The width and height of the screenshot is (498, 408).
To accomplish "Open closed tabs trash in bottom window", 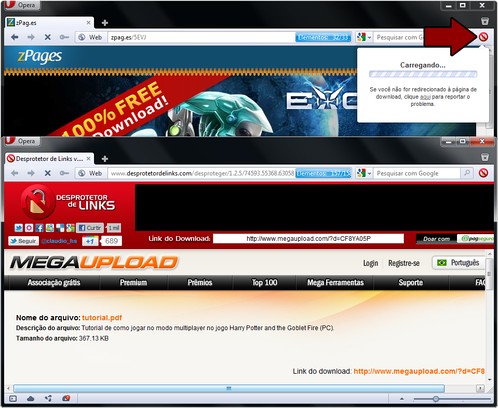I will pos(485,157).
